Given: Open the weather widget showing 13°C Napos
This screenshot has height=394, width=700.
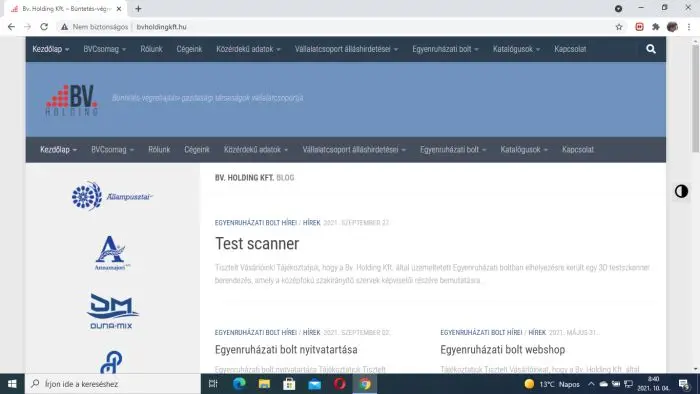Looking at the screenshot, I should pos(552,384).
